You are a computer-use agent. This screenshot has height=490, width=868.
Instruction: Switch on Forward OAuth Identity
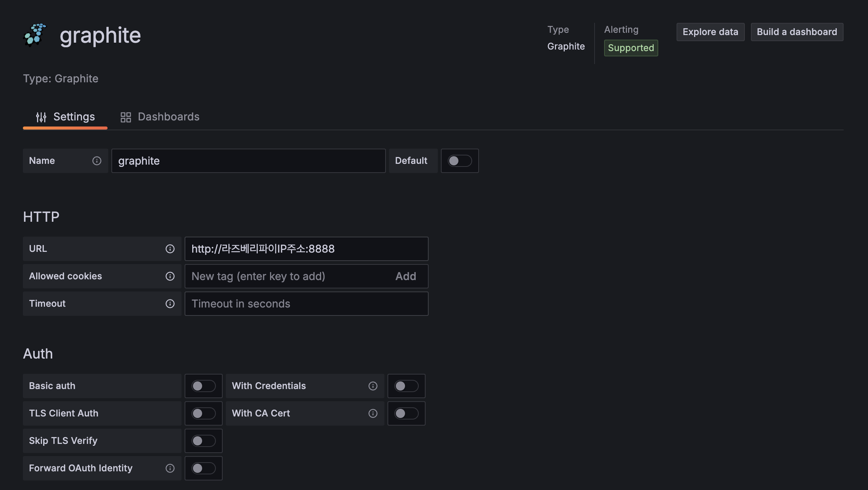(x=203, y=468)
